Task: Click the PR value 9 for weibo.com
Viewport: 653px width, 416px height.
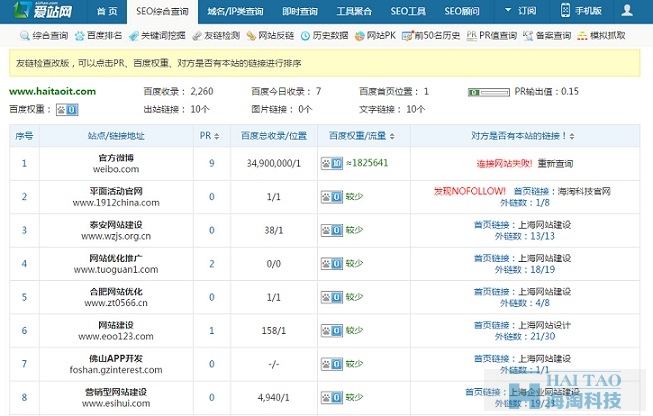Action: tap(212, 163)
